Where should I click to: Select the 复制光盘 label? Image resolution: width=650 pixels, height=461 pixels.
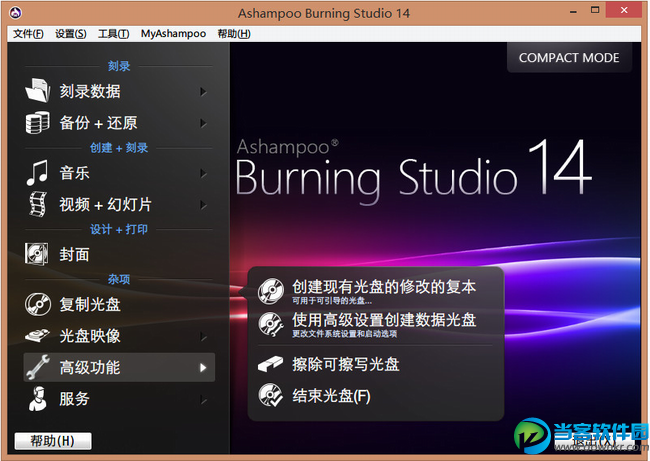click(x=90, y=304)
